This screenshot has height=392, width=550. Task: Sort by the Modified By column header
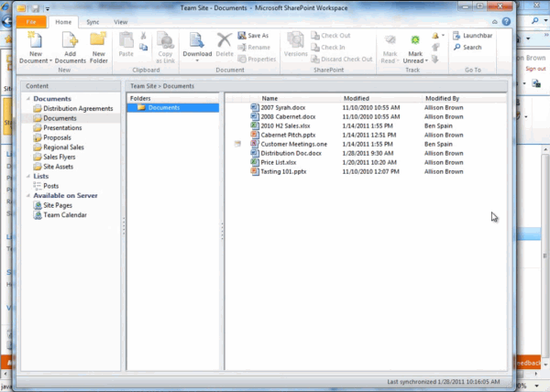click(443, 98)
